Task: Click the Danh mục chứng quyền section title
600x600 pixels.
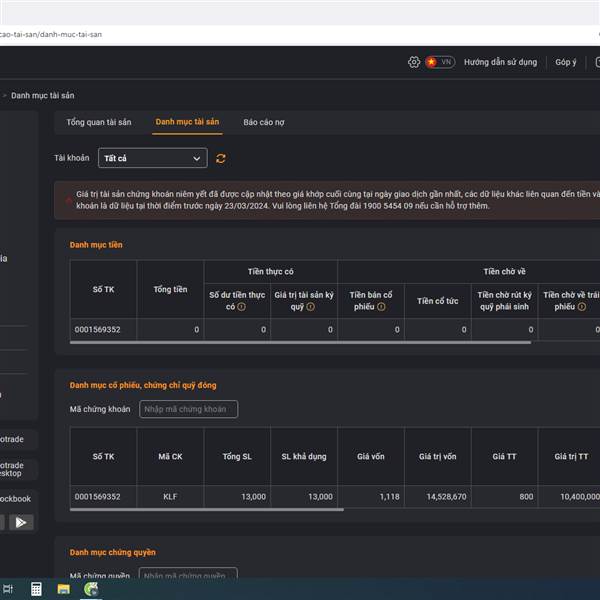Action: [x=112, y=552]
